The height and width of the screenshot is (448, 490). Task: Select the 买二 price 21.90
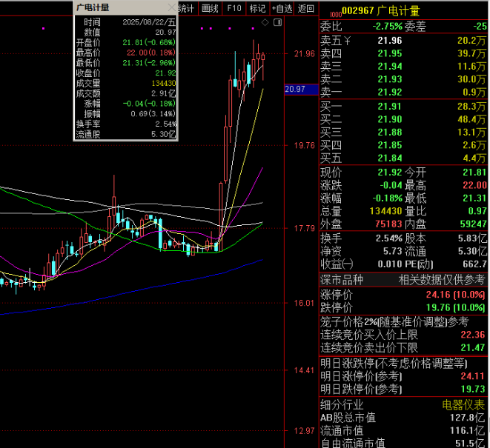(x=390, y=119)
